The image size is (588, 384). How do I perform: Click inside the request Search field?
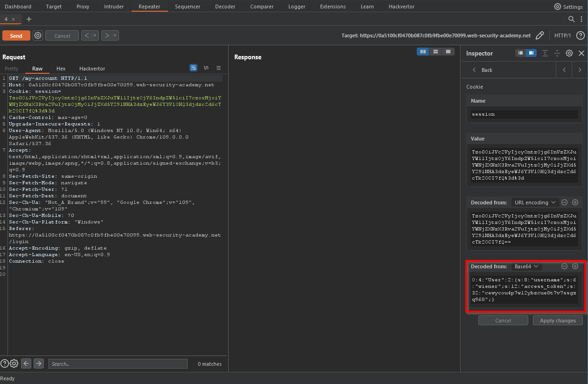[118, 364]
